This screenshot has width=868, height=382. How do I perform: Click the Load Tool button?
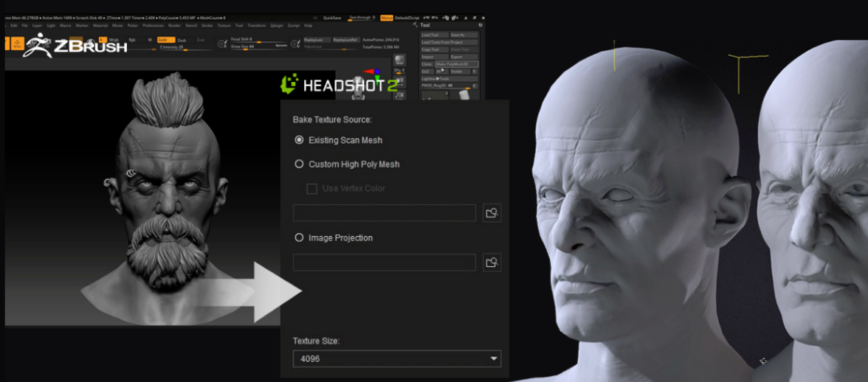435,35
